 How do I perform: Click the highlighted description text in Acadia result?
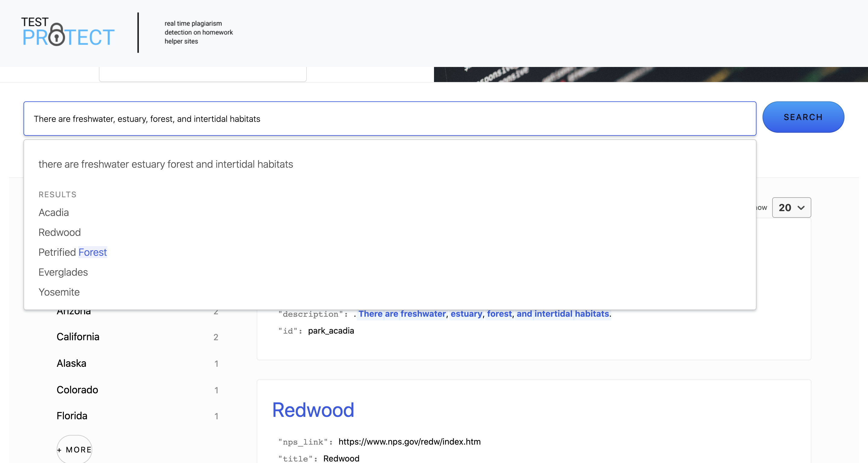tap(483, 314)
